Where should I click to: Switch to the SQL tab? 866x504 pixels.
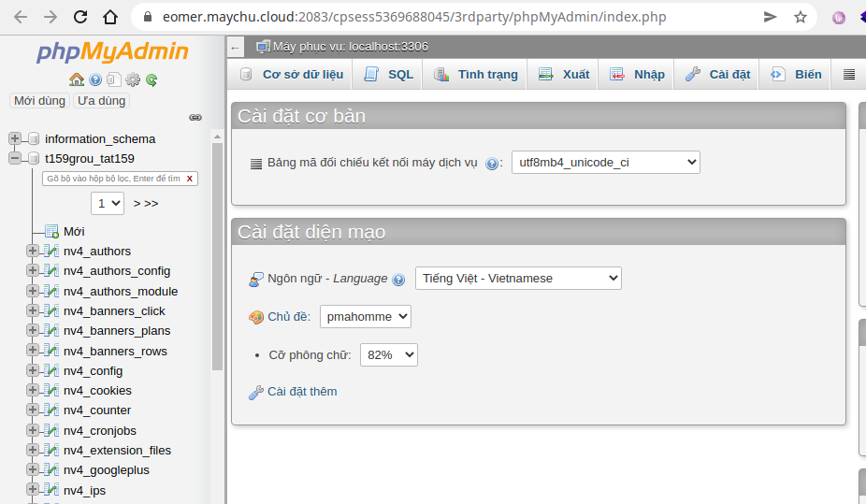coord(389,75)
